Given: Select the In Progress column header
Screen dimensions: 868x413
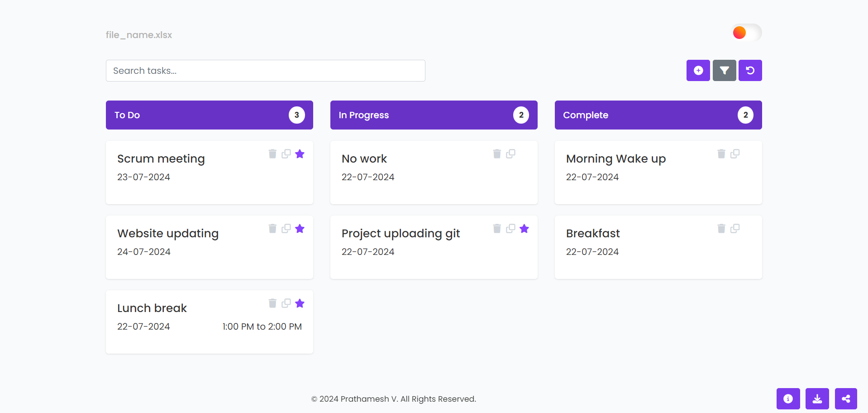Looking at the screenshot, I should tap(434, 115).
